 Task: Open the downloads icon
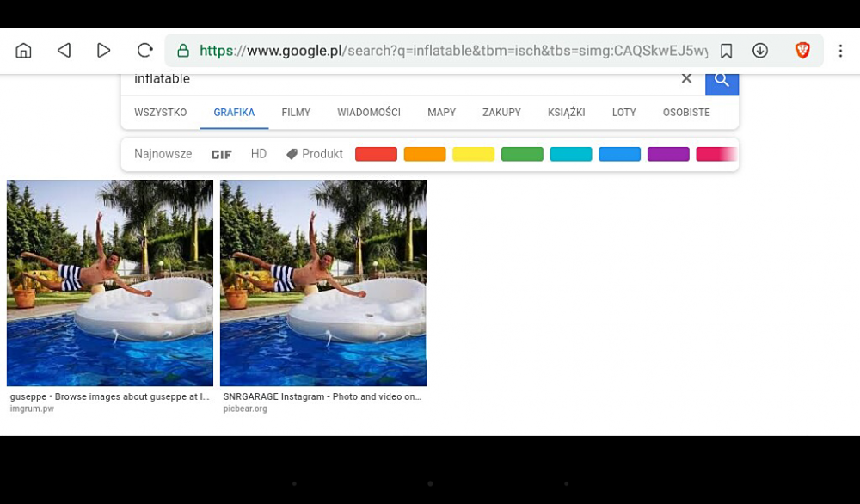(759, 51)
